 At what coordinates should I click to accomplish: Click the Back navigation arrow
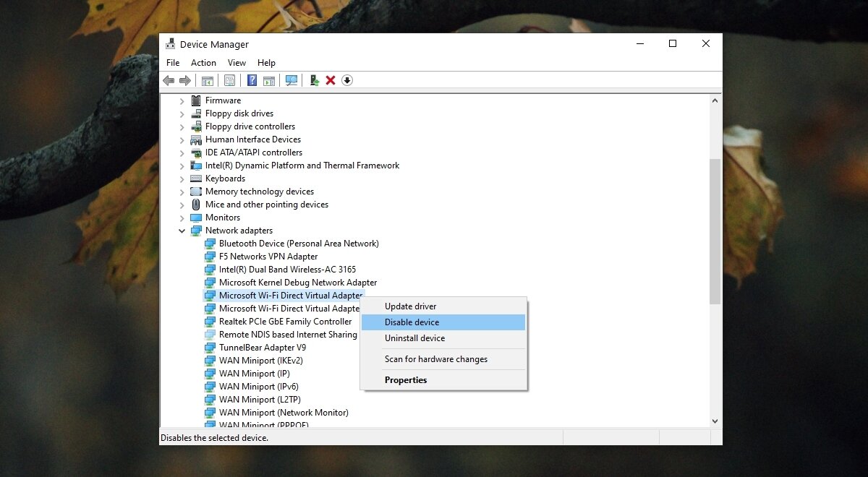(x=169, y=80)
